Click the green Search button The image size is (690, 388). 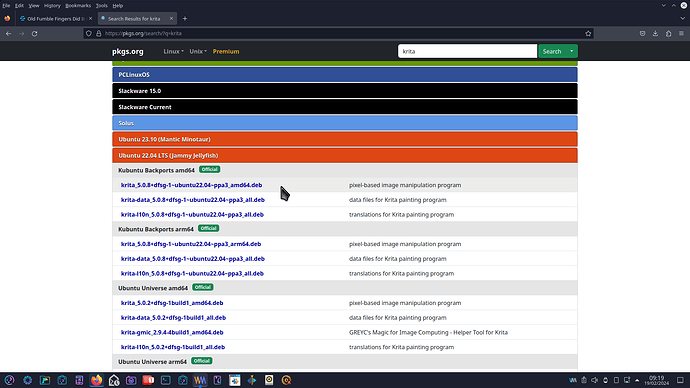pyautogui.click(x=552, y=51)
